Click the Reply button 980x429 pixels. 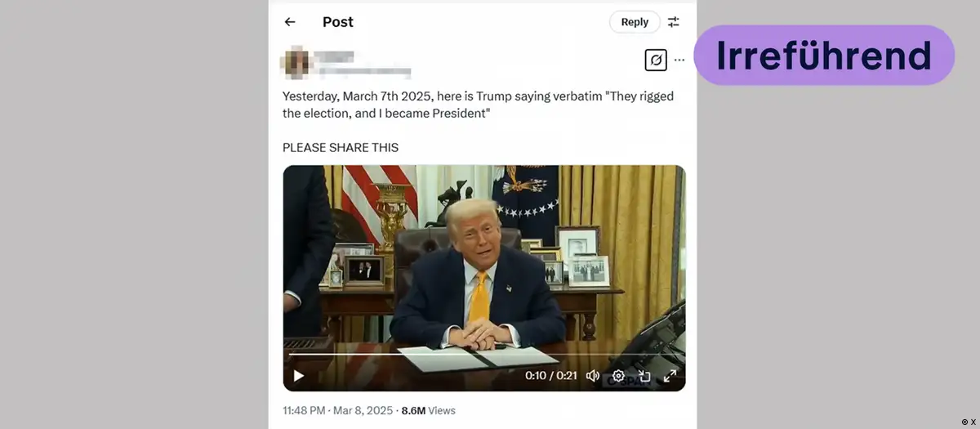(x=635, y=22)
